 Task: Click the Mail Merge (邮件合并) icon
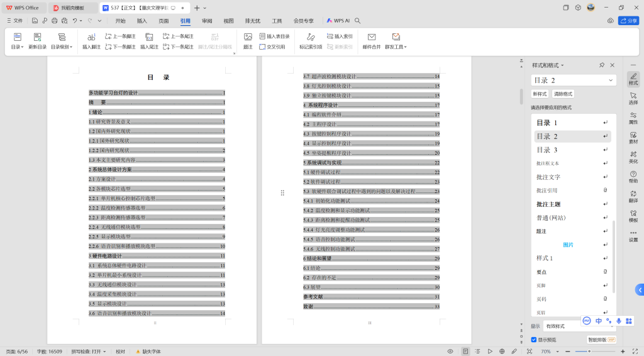click(372, 37)
